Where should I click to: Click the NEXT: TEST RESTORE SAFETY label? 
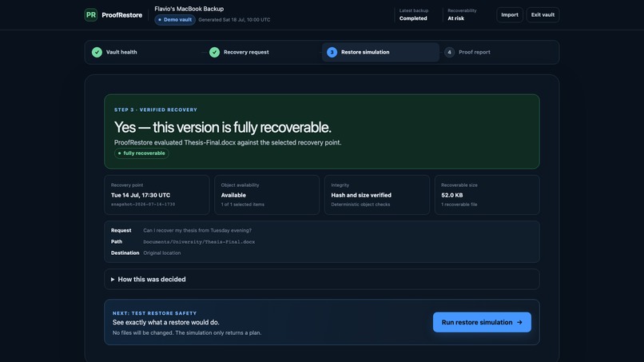point(154,313)
